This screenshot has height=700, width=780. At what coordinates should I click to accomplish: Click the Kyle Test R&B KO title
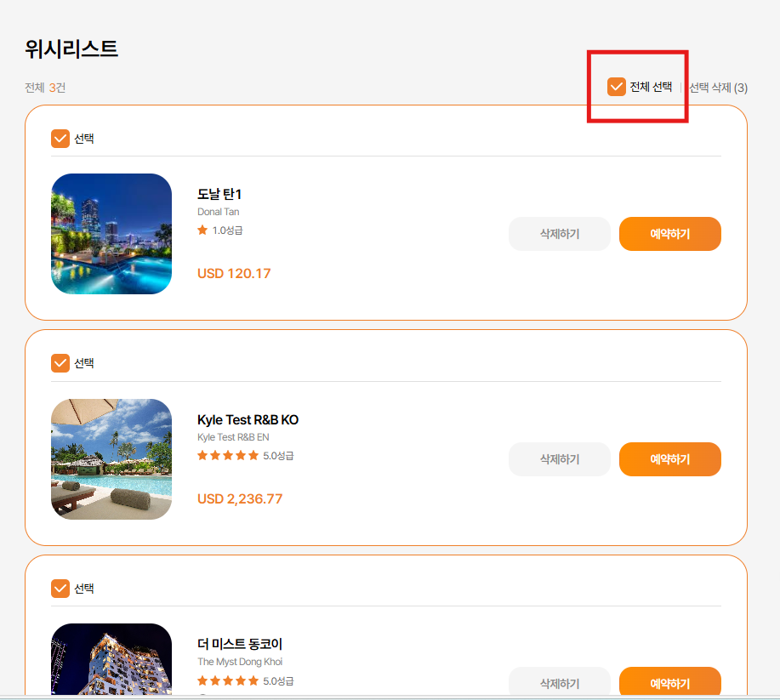[x=248, y=420]
